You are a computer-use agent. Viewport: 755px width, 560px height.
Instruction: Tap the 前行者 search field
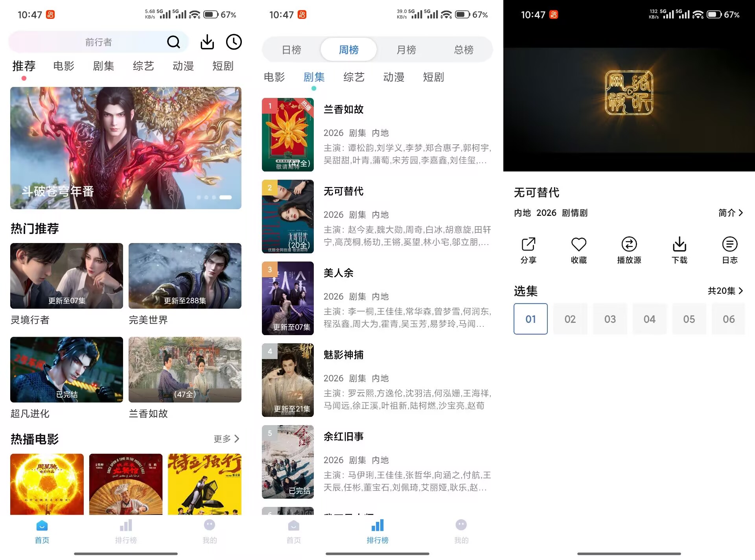[x=98, y=42]
